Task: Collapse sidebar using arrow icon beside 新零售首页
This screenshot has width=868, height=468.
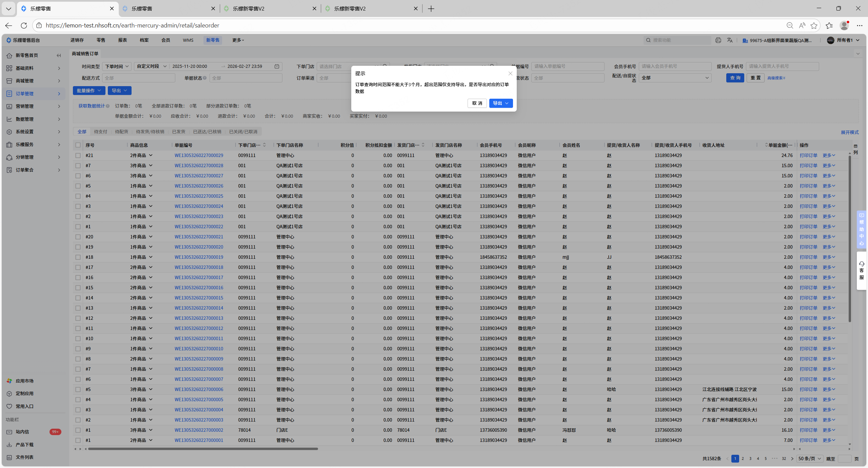Action: click(x=59, y=55)
